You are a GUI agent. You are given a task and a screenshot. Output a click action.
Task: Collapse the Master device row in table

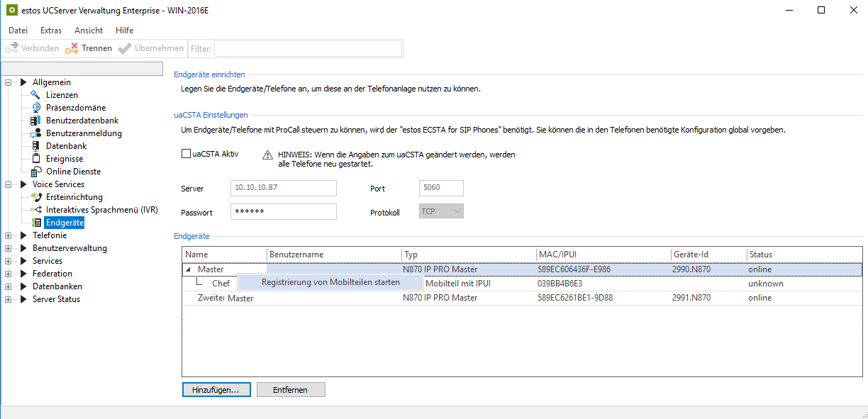(x=189, y=269)
